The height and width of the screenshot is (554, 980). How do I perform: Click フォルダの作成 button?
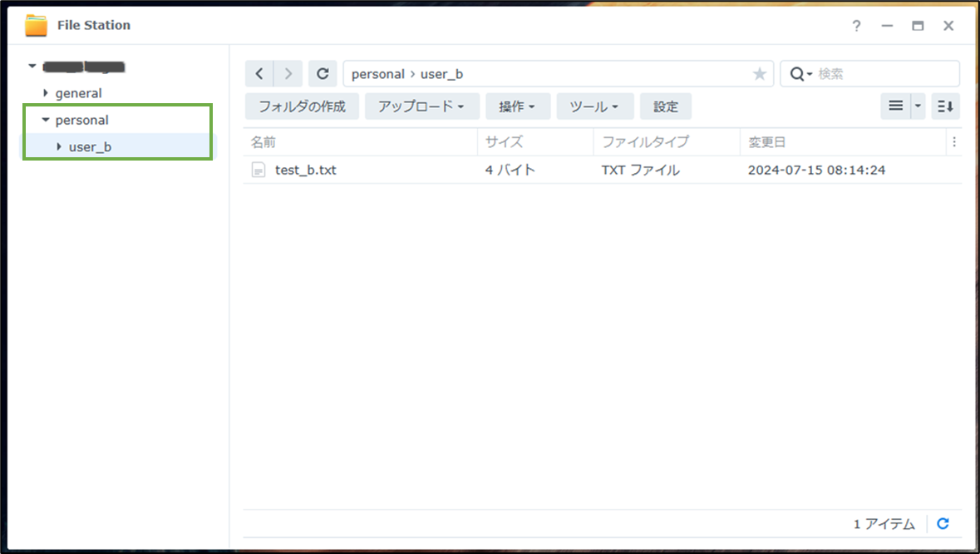coord(302,106)
